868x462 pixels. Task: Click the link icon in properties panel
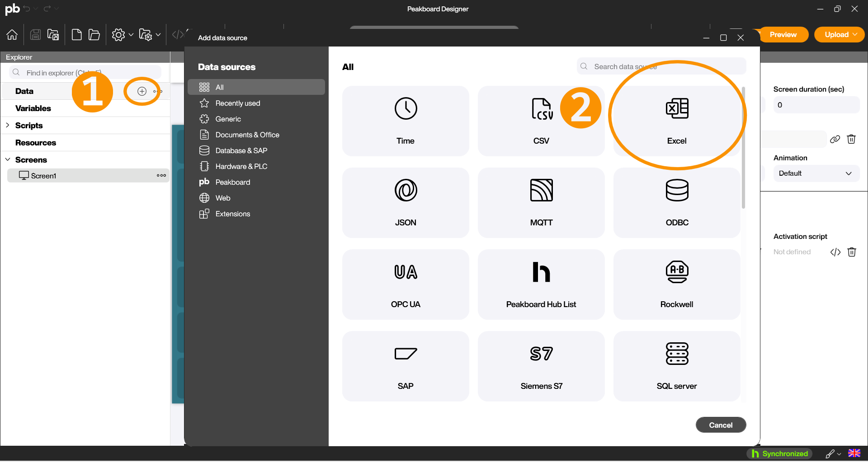tap(835, 139)
